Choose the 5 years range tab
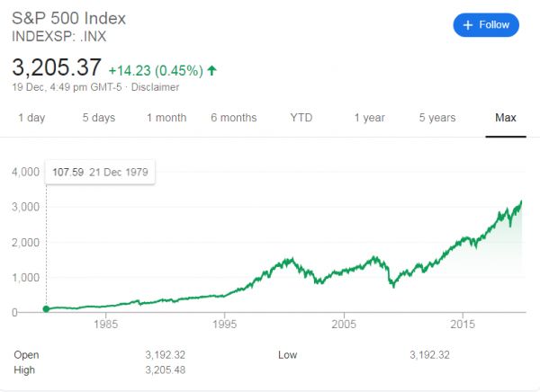Screen dimensions: 540x392 tap(436, 118)
